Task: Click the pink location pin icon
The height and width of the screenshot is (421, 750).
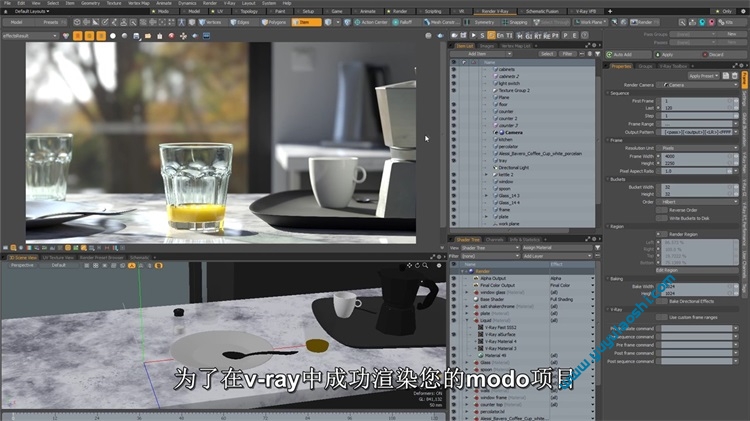Action: point(712,22)
